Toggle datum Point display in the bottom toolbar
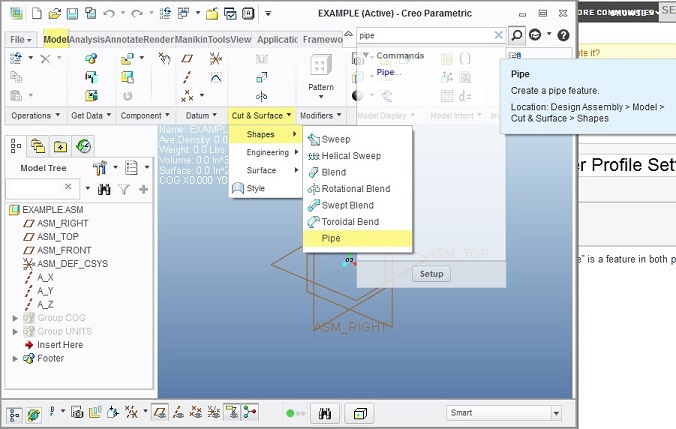The height and width of the screenshot is (429, 676). pos(196,413)
